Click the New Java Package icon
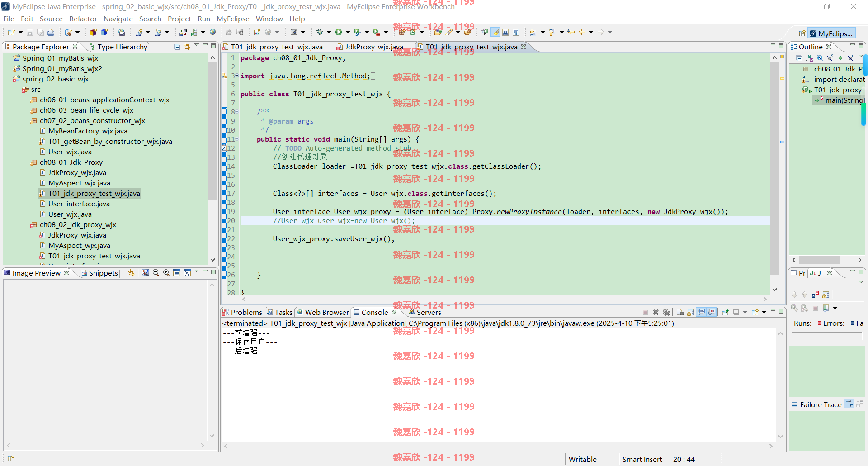868x466 pixels. pos(401,32)
